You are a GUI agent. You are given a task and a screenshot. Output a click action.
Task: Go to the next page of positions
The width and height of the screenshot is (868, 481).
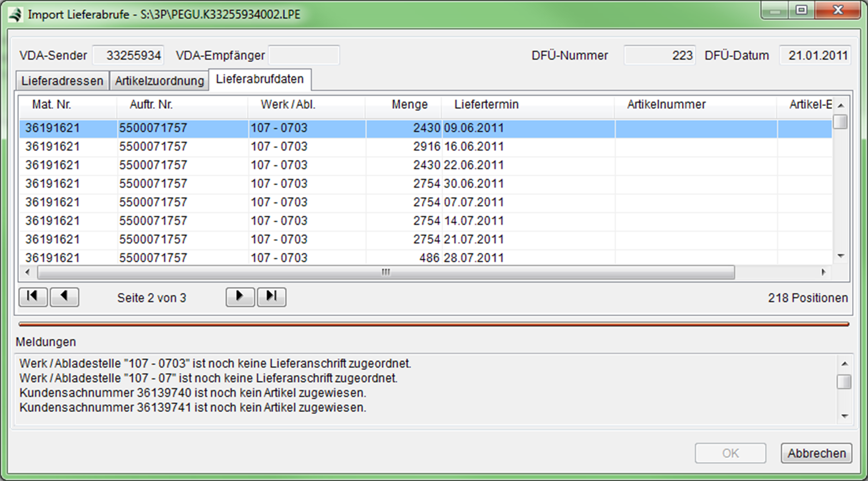click(x=240, y=297)
